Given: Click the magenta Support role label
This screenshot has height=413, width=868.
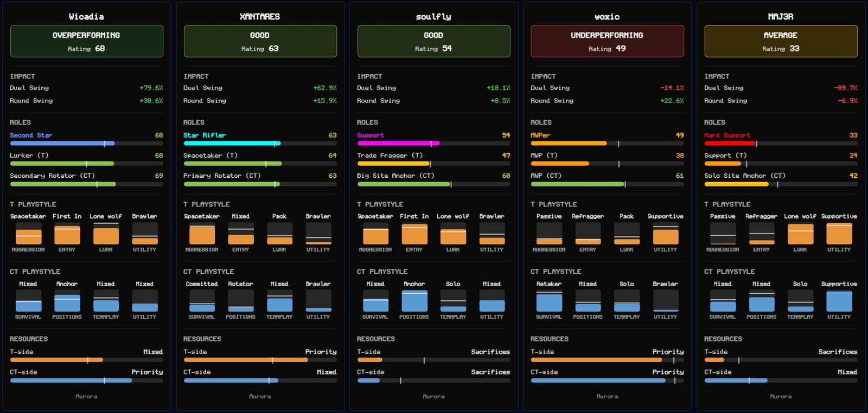Looking at the screenshot, I should coord(371,135).
